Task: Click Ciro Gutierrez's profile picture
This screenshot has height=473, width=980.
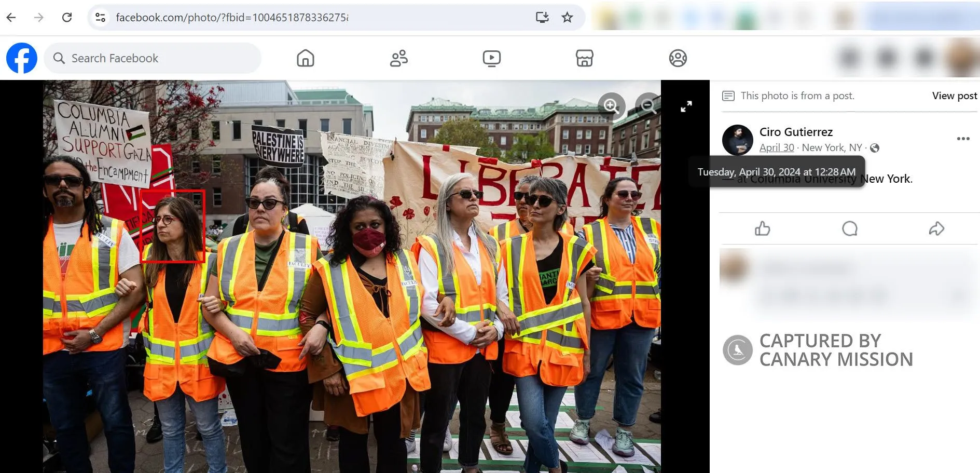Action: coord(737,140)
